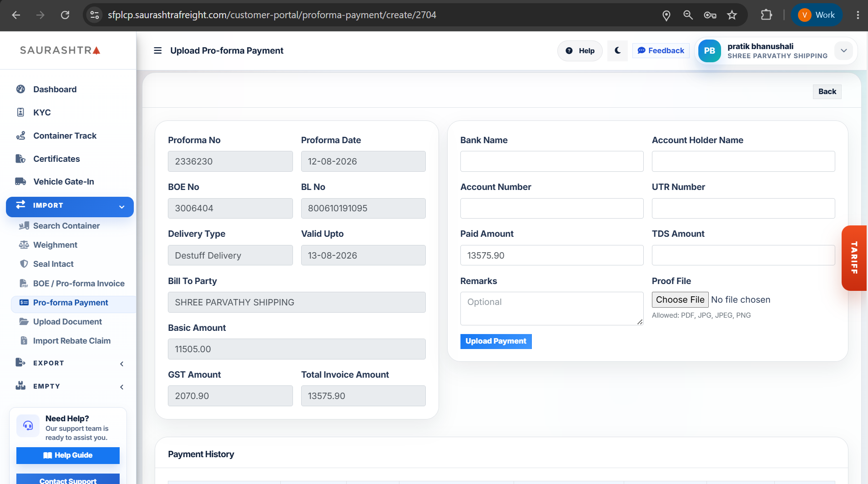Click the Contact Support button
The height and width of the screenshot is (484, 868).
[x=68, y=479]
